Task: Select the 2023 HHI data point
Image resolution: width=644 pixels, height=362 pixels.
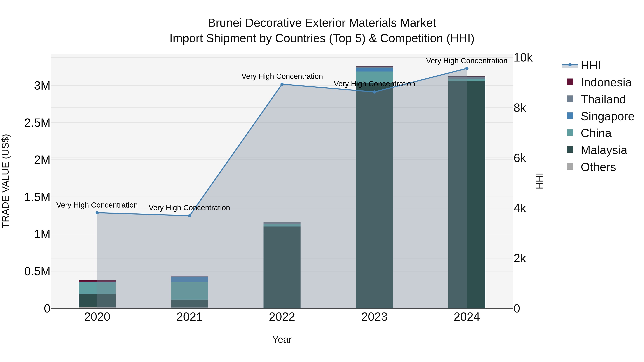Action: tap(374, 92)
